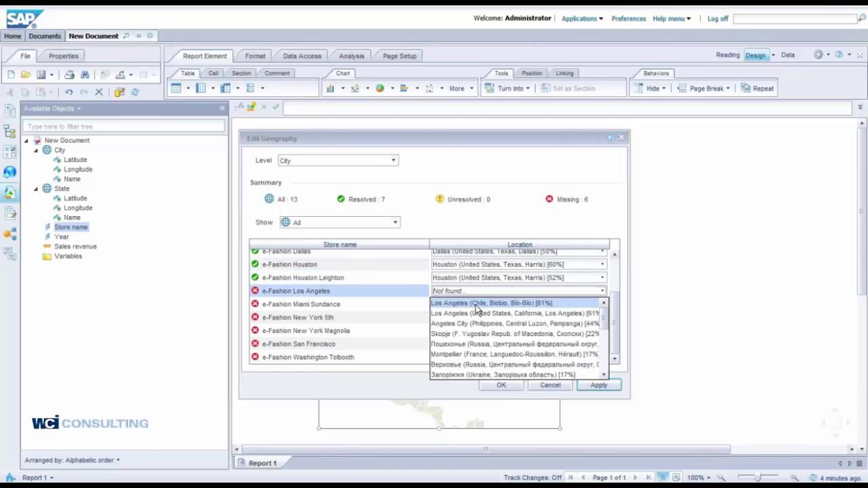Click the form table icon

click(250, 88)
